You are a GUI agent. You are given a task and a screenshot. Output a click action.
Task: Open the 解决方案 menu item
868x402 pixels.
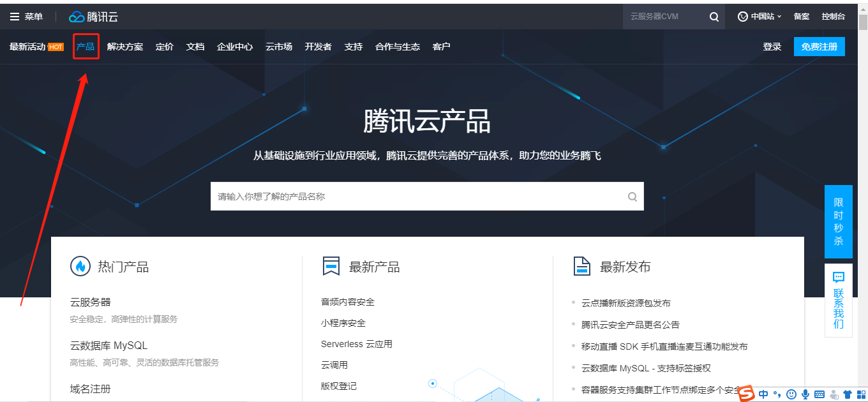point(125,47)
